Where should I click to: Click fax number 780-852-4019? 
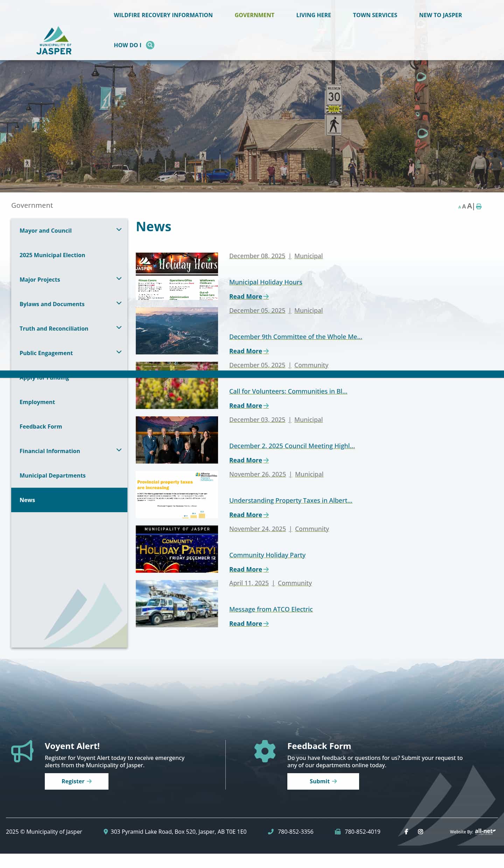pyautogui.click(x=362, y=832)
